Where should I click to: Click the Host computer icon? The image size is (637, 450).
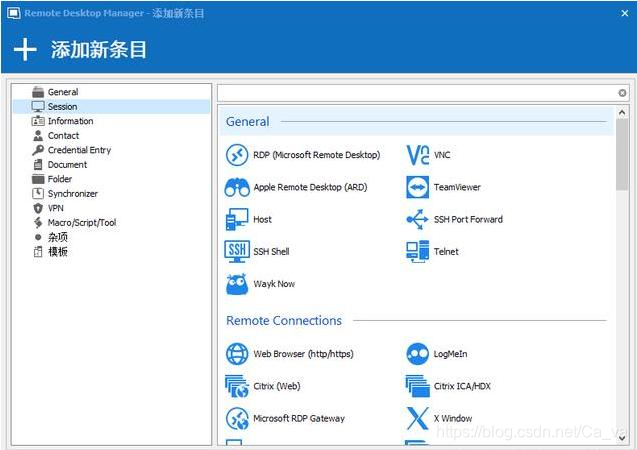click(x=237, y=219)
